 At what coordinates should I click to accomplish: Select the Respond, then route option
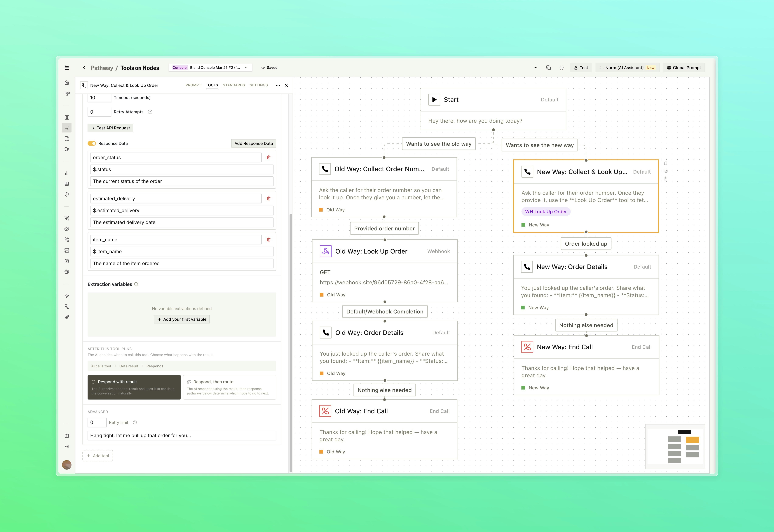[x=229, y=387]
